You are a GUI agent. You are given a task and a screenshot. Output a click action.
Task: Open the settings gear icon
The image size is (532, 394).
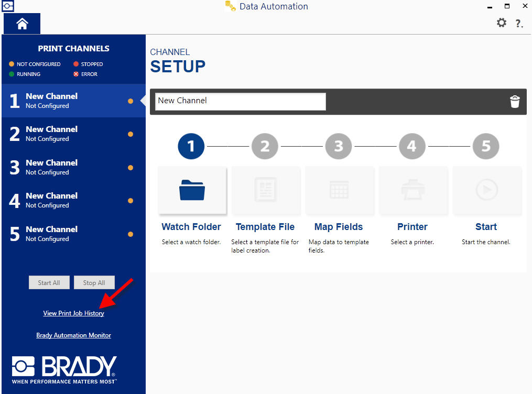click(502, 23)
